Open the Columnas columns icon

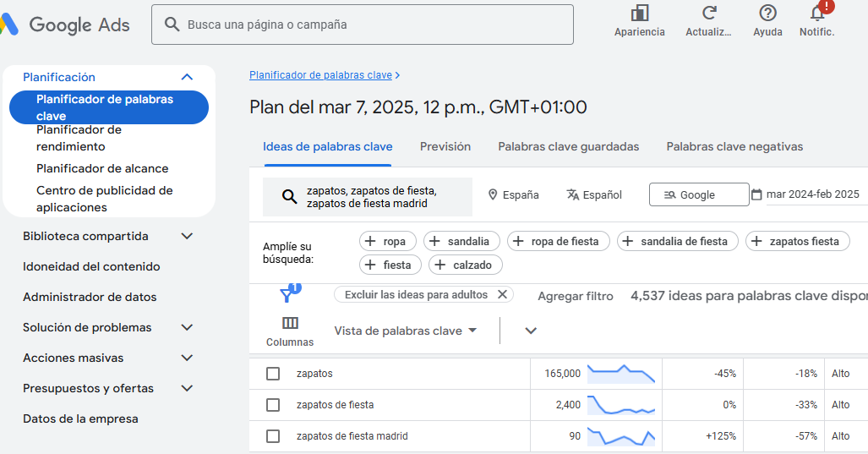(290, 323)
